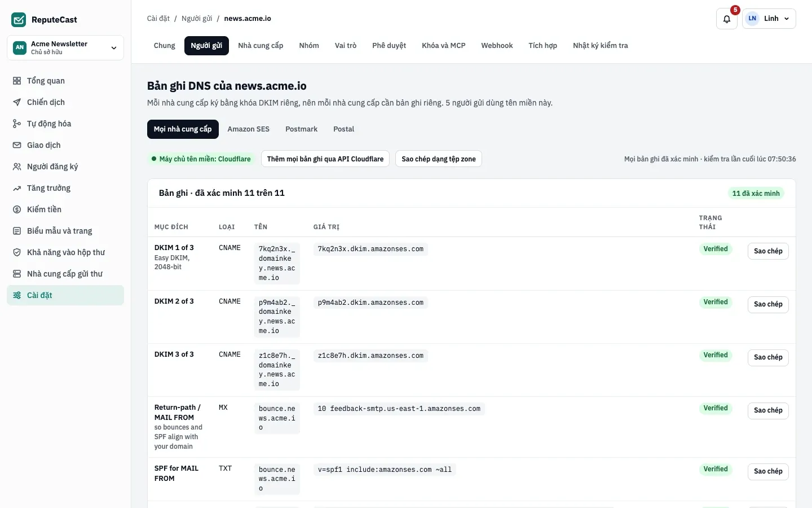
Task: Click the Khả năng vào hộp thư shield icon
Action: pyautogui.click(x=17, y=252)
